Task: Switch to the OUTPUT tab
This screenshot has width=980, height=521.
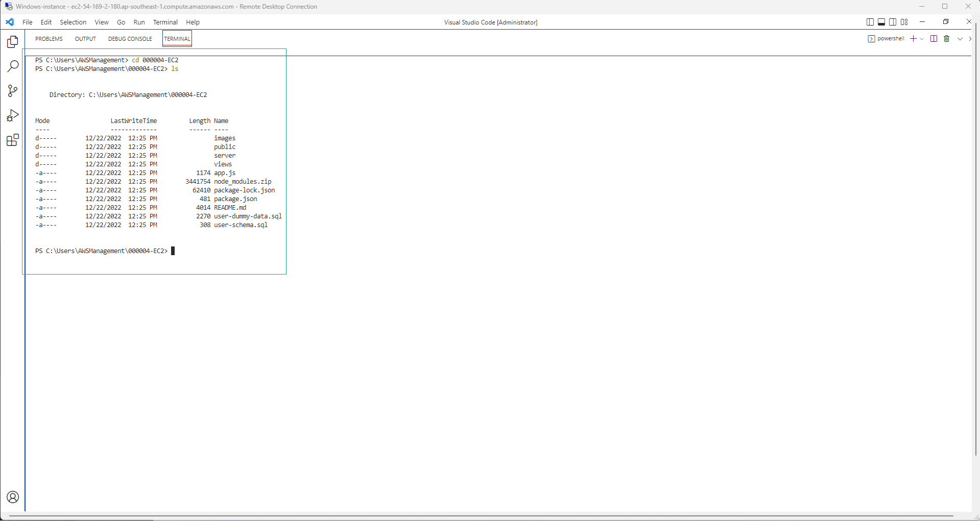Action: click(85, 39)
